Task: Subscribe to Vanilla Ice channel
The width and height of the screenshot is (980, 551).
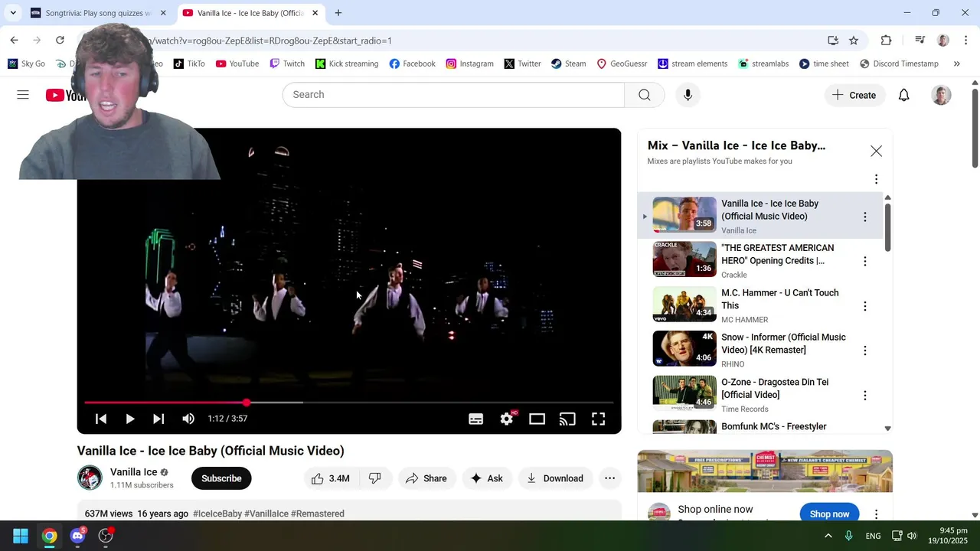Action: 221,478
